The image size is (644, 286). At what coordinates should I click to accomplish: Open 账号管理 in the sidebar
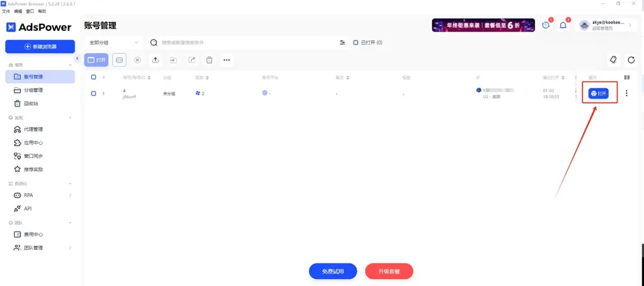pyautogui.click(x=40, y=77)
